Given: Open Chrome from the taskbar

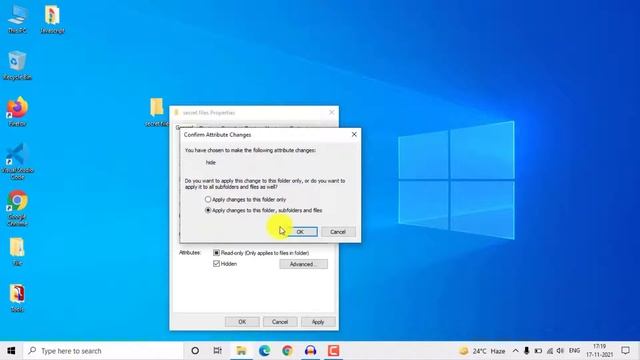Looking at the screenshot, I should pyautogui.click(x=287, y=351).
